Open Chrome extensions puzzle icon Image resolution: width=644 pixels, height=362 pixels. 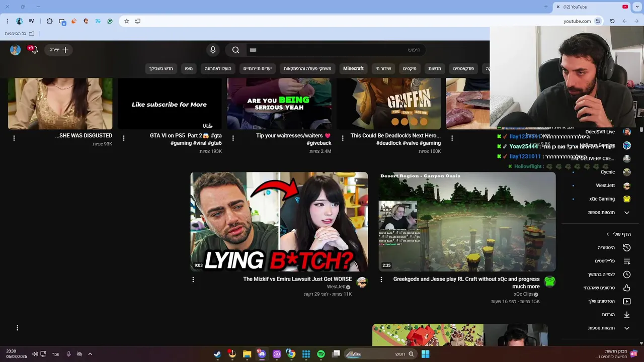pyautogui.click(x=49, y=21)
